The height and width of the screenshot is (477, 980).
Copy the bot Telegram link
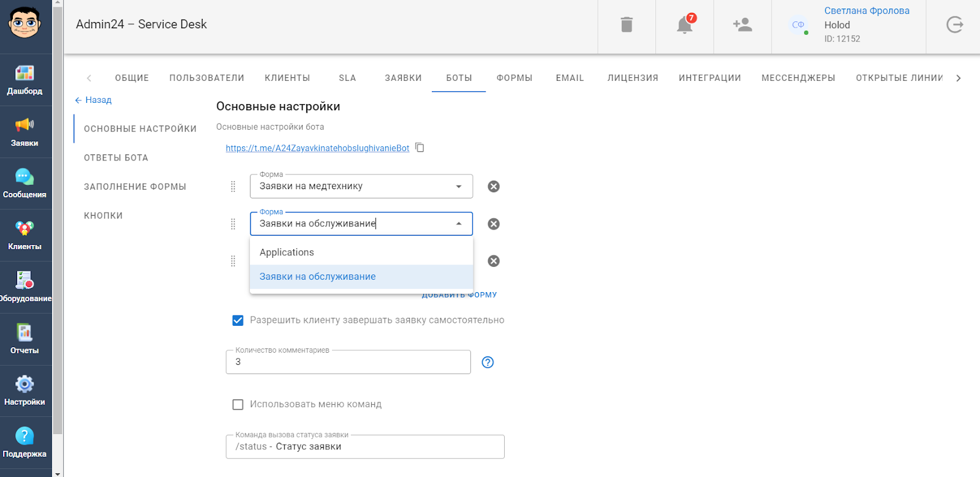420,148
